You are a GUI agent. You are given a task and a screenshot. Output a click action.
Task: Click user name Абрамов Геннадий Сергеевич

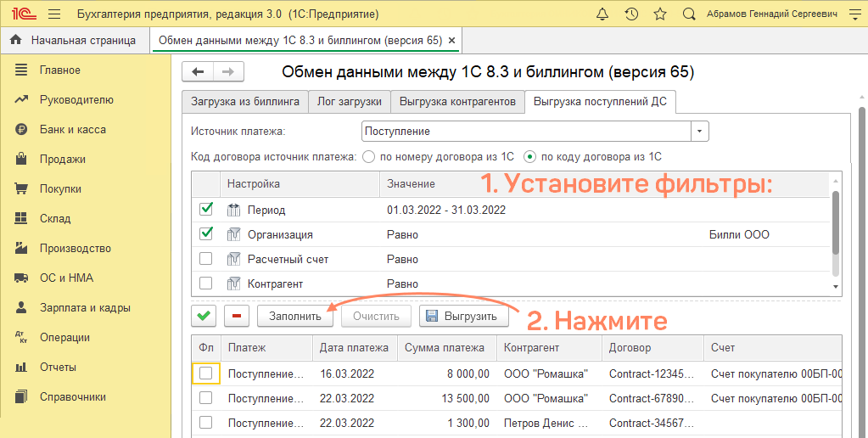(x=772, y=14)
